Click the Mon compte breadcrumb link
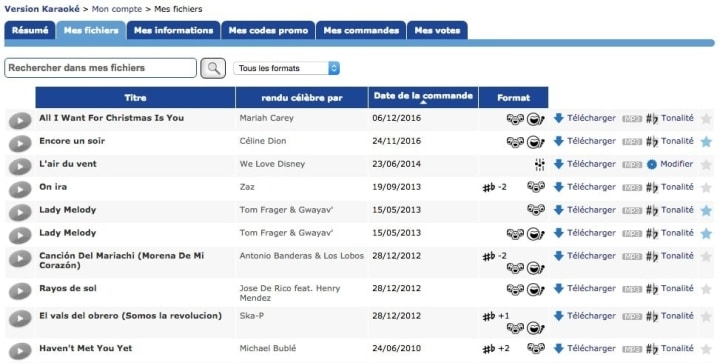This screenshot has width=720, height=363. coord(117,9)
